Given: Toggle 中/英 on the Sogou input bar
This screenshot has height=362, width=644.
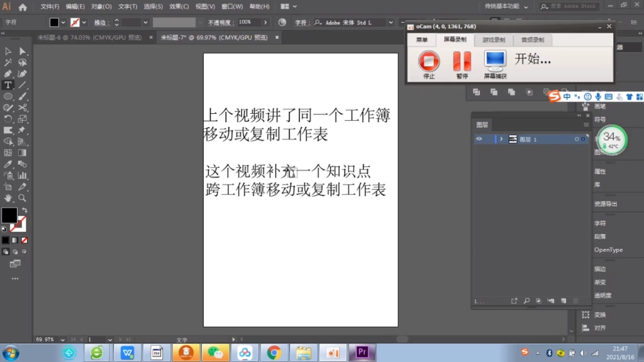Looking at the screenshot, I should [567, 96].
